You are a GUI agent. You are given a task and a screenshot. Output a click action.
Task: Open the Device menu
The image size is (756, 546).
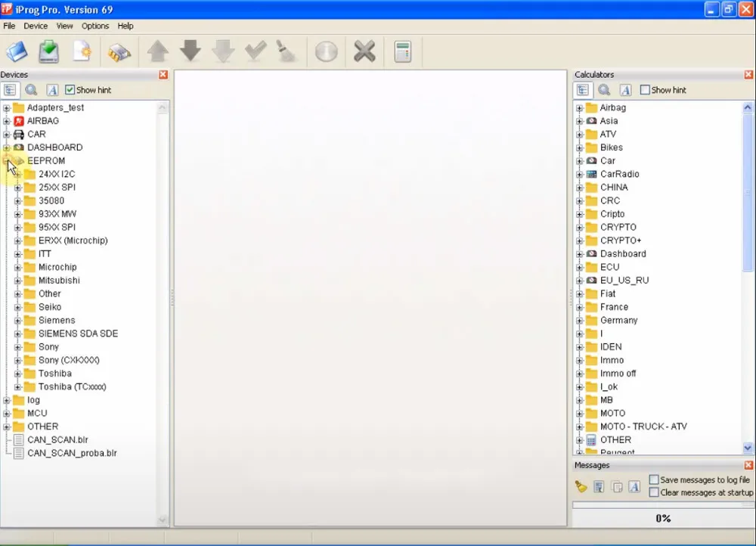tap(36, 26)
